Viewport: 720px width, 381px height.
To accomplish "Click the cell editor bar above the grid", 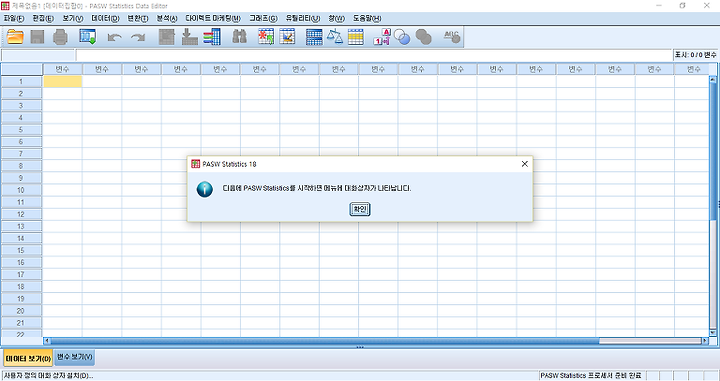I will (x=374, y=55).
